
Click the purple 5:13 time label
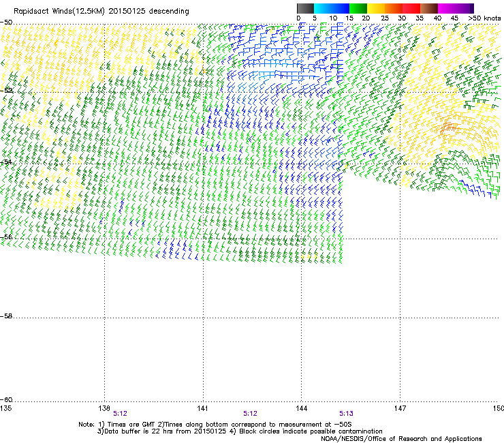click(346, 414)
